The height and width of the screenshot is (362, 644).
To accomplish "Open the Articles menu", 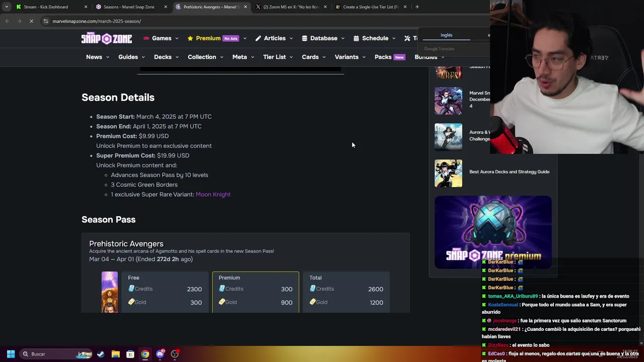I will tap(275, 38).
